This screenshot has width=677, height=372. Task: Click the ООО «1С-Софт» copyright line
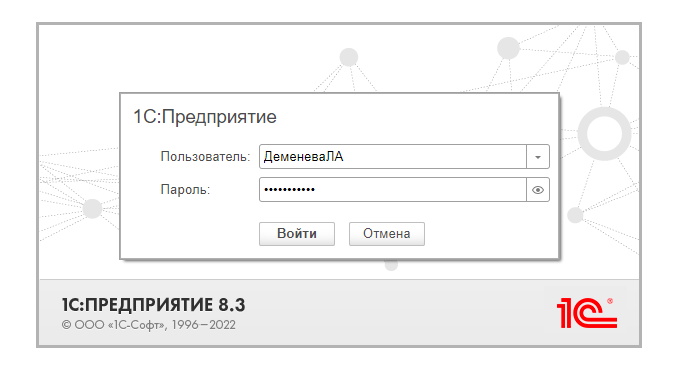coord(149,325)
